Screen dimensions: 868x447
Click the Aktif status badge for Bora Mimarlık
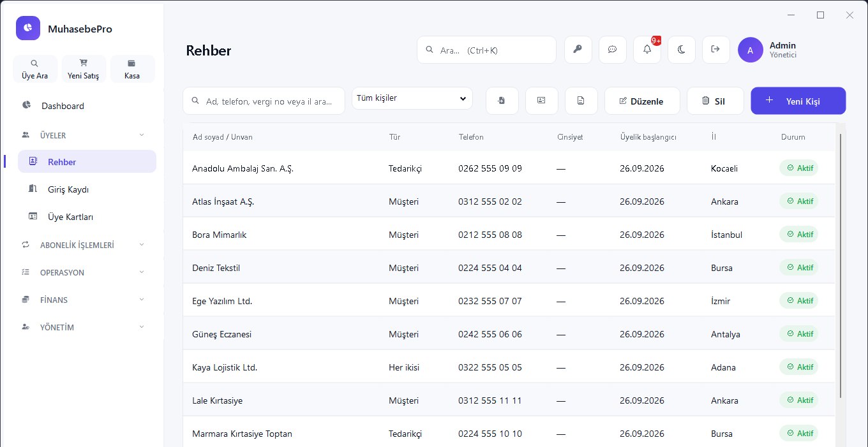[x=798, y=234]
